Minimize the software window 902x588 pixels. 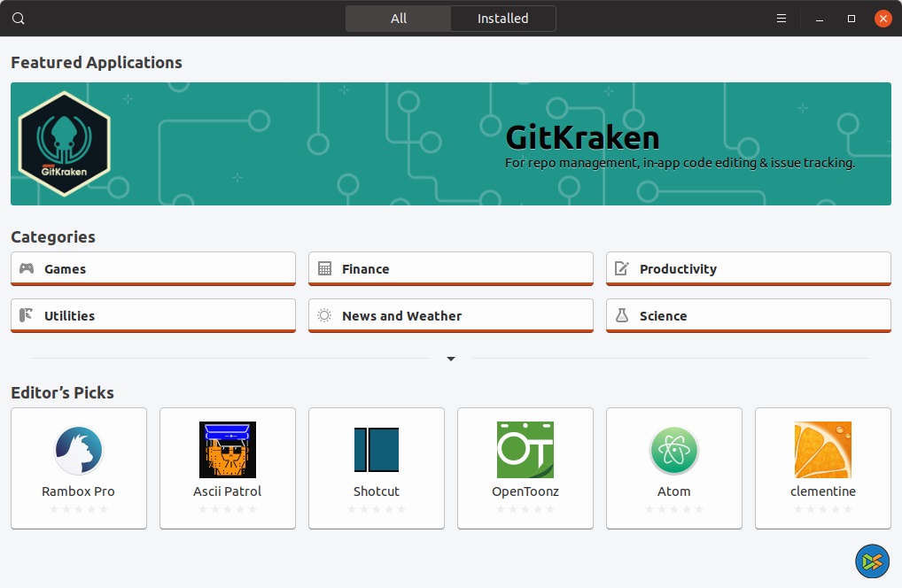pos(820,19)
